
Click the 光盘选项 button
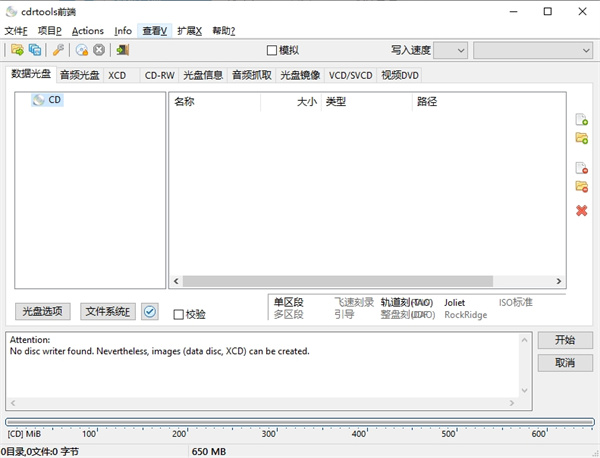42,311
